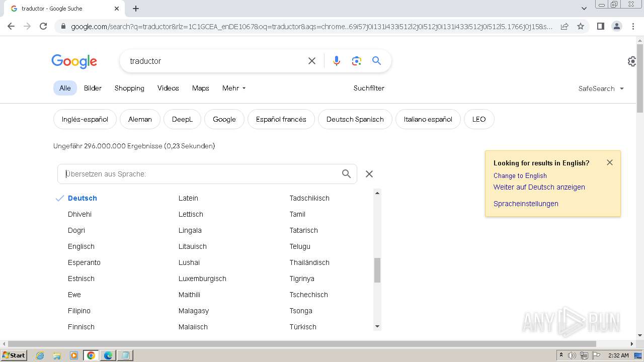The height and width of the screenshot is (362, 644).
Task: Click the page horizontal scrollbar
Action: coord(302,344)
